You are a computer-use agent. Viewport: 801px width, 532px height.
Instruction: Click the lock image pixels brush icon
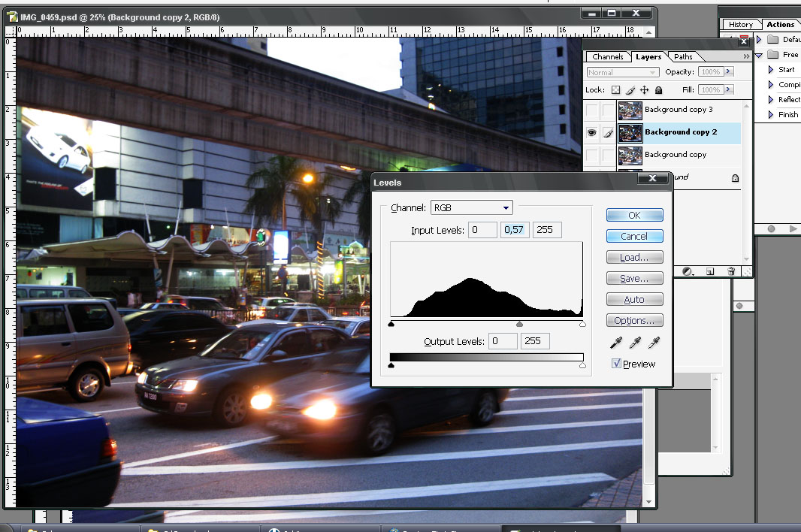pyautogui.click(x=630, y=90)
